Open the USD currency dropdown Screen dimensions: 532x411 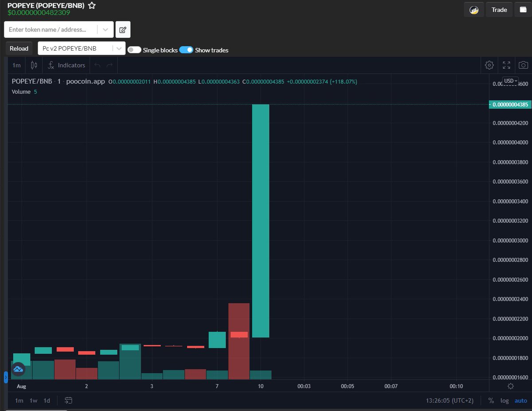pyautogui.click(x=510, y=81)
